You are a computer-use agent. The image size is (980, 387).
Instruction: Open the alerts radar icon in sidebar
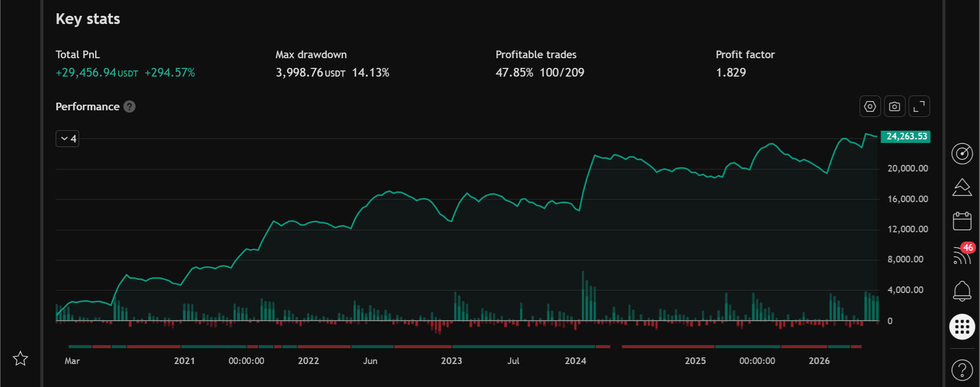pyautogui.click(x=962, y=153)
